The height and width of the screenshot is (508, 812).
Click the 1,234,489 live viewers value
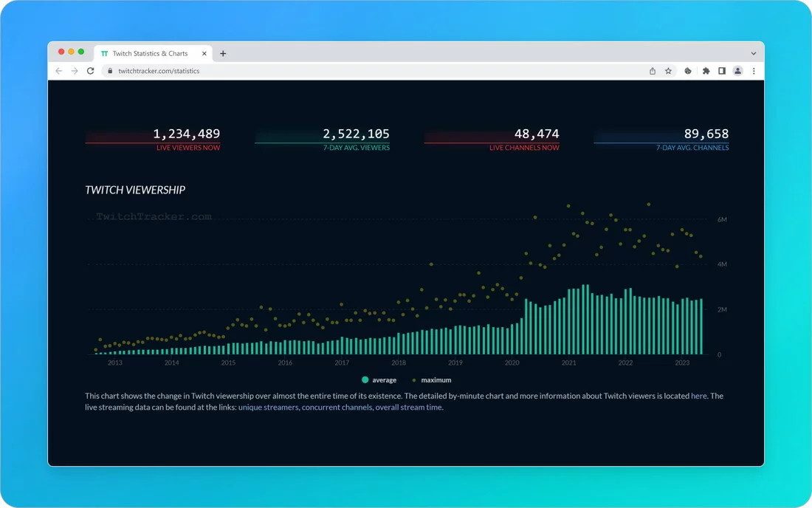(187, 134)
